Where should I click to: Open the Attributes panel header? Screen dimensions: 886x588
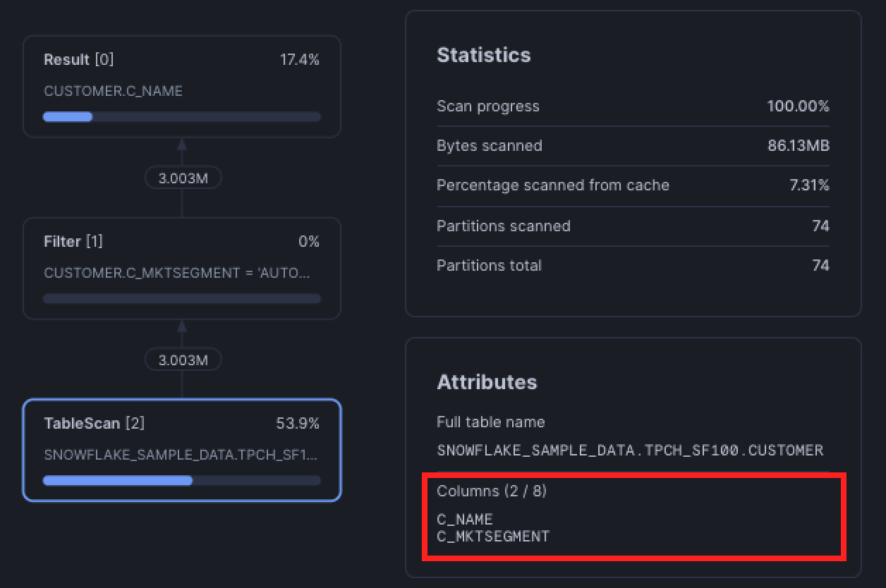coord(487,381)
